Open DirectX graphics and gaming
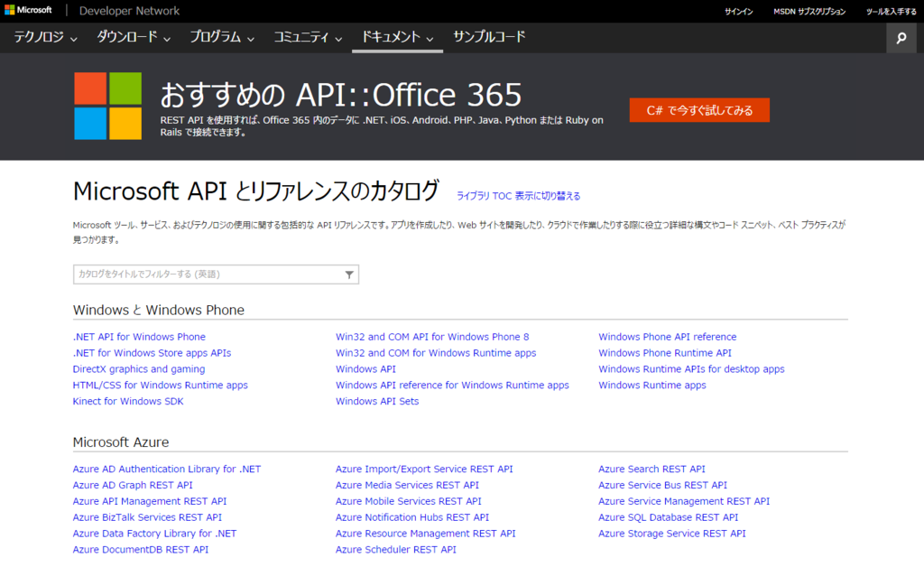Screen dimensions: 924x567 click(x=139, y=369)
